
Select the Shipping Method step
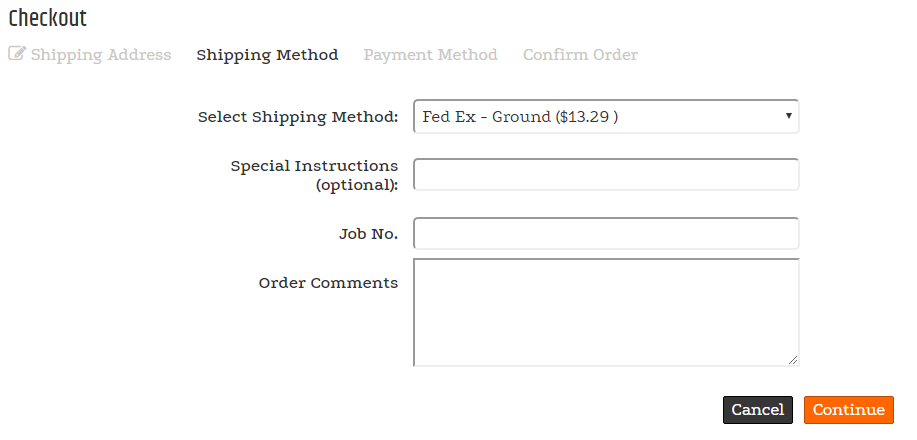[x=267, y=55]
